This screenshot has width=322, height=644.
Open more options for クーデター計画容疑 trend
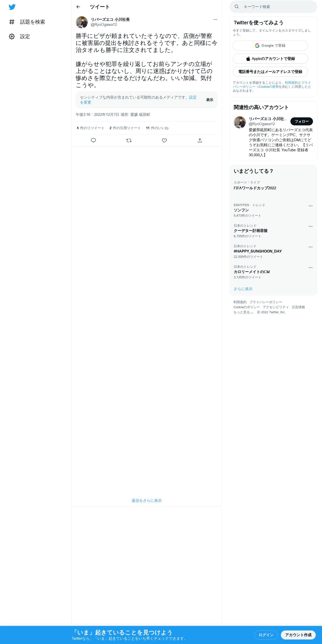coord(310,226)
